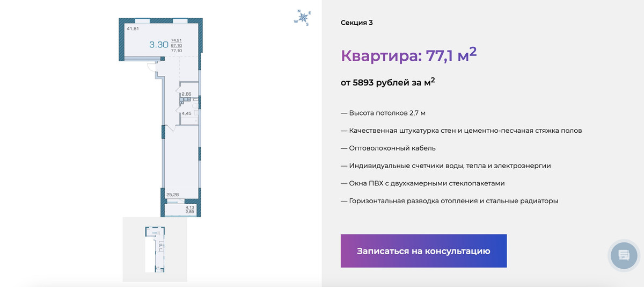Open the small floor plan thumbnail
Screen dimensions: 644x287
(x=155, y=249)
